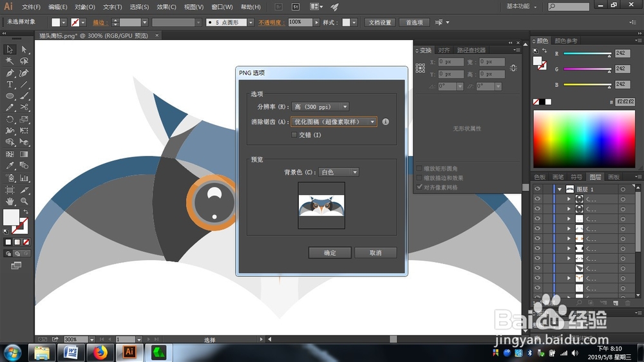The height and width of the screenshot is (362, 644).
Task: Click the hex color field f2f2f2
Action: (625, 102)
